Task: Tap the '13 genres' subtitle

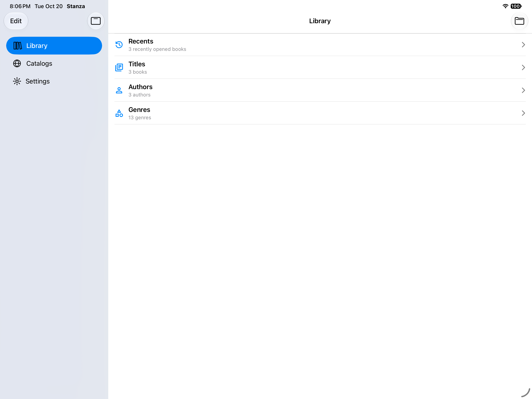Action: coord(140,118)
